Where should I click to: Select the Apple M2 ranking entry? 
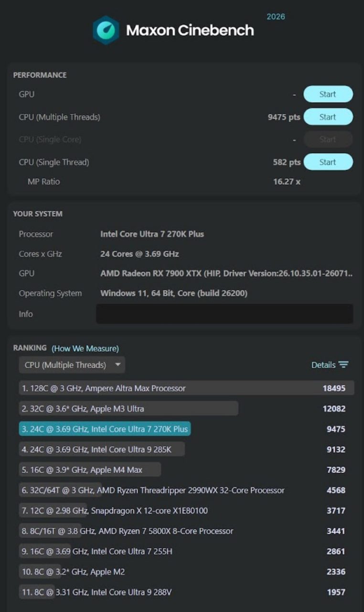(186, 571)
